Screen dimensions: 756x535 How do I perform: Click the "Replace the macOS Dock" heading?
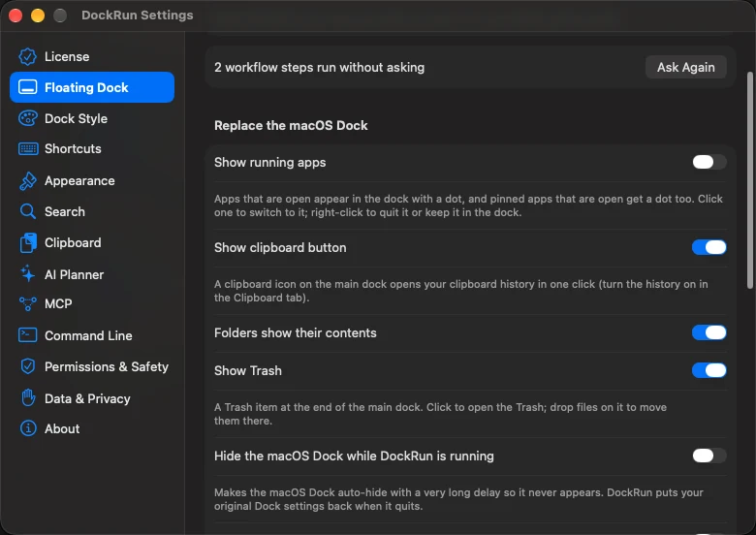(x=291, y=125)
